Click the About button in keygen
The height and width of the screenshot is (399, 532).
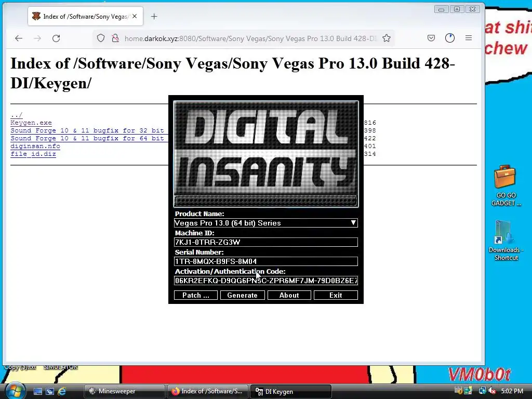coord(289,295)
